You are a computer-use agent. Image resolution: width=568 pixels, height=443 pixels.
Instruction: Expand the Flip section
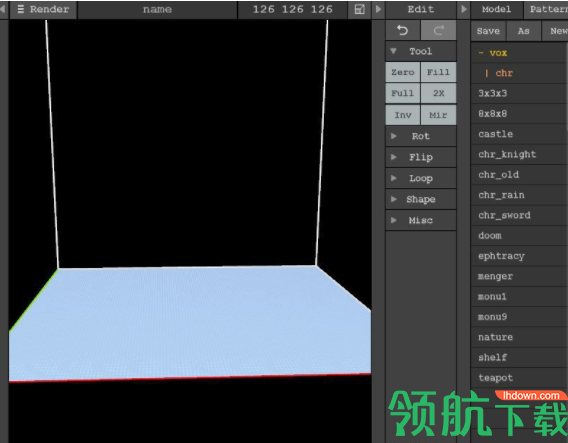click(421, 157)
